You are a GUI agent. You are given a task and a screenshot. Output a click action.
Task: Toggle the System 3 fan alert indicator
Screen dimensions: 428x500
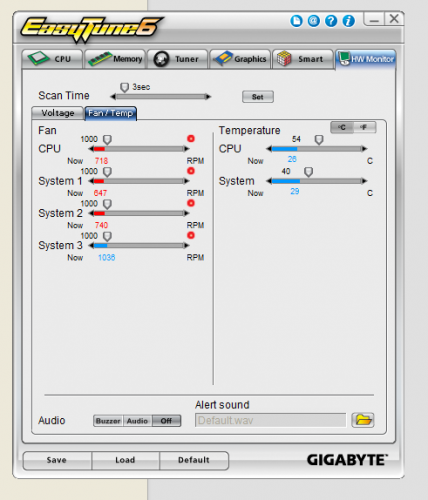click(191, 235)
